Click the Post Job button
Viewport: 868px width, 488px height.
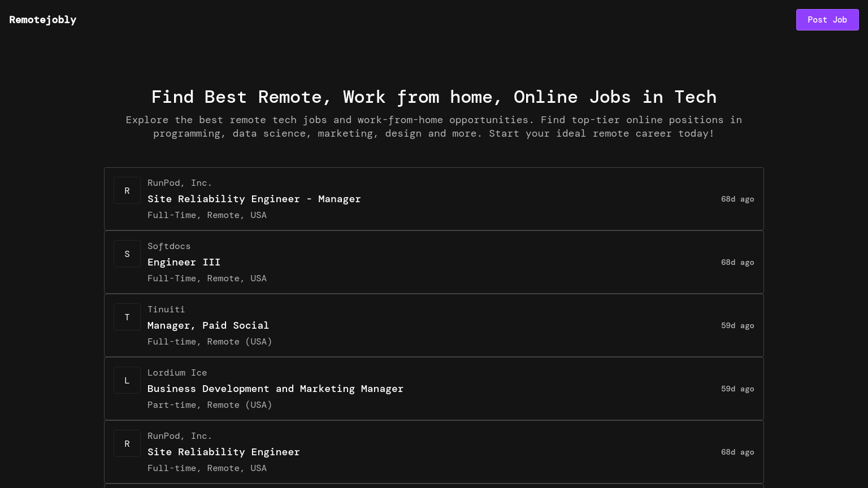point(827,20)
